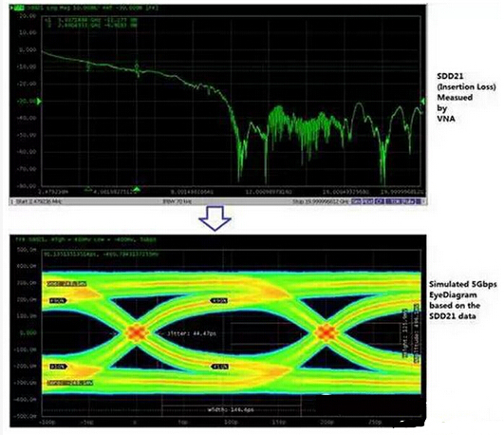504x435 pixels.
Task: Click the left reference level arrow at -30 dB
Action: click(x=39, y=102)
